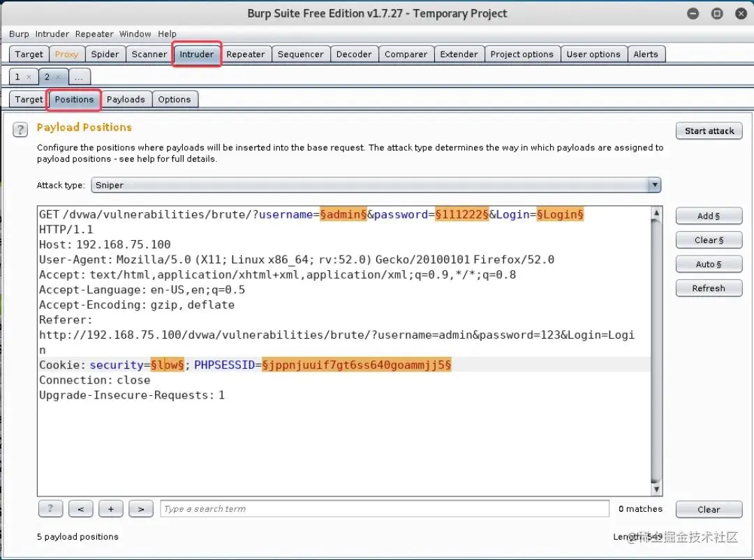The width and height of the screenshot is (754, 560).
Task: Click the Upgrade-Insecure-Requests: 1 line
Action: click(x=132, y=395)
